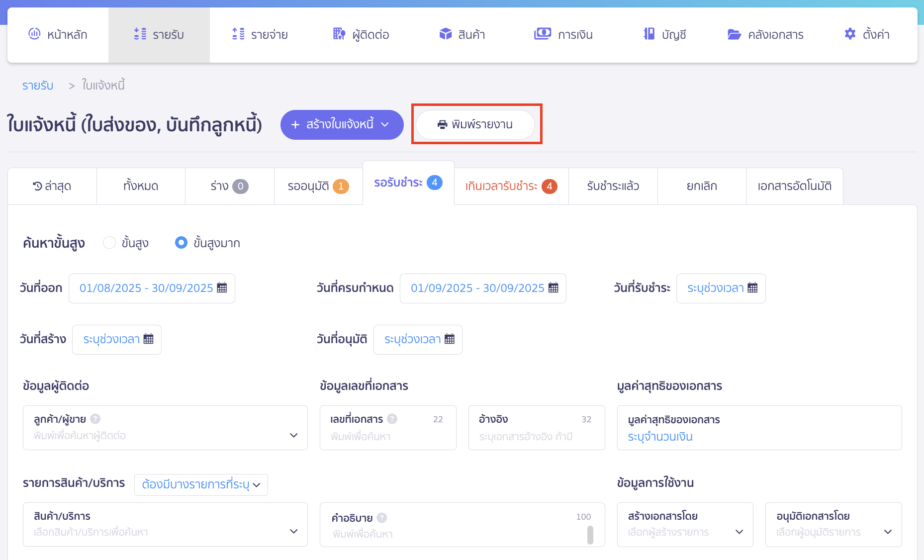The width and height of the screenshot is (924, 560).
Task: Expand the ลูกค้า/ผู้ขาย contact dropdown
Action: (x=293, y=435)
